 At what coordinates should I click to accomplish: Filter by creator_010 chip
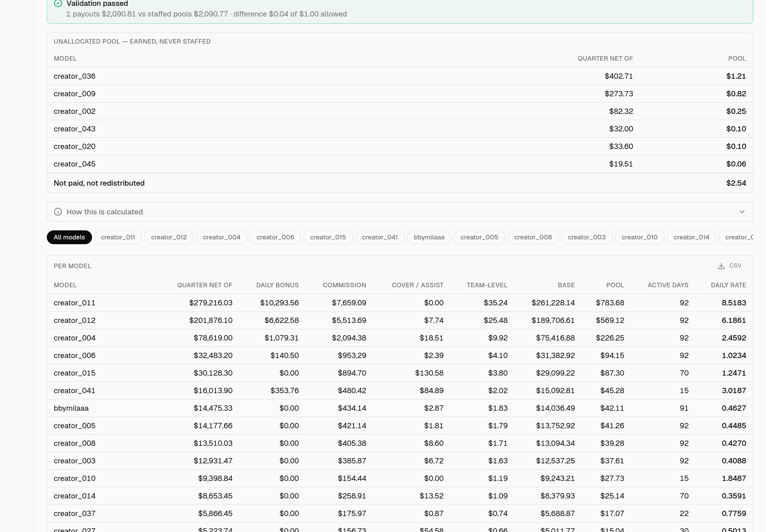tap(640, 237)
